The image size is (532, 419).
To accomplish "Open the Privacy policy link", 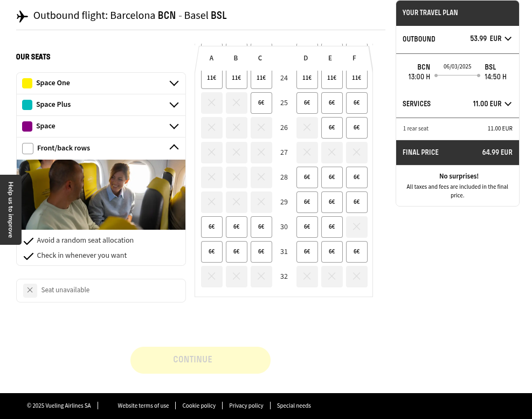I will [246, 406].
